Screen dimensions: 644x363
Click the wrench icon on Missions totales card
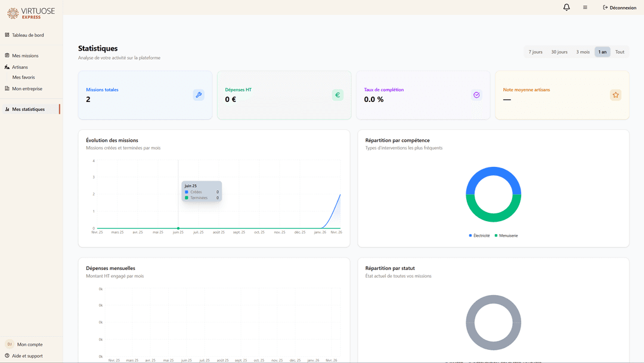pyautogui.click(x=199, y=95)
